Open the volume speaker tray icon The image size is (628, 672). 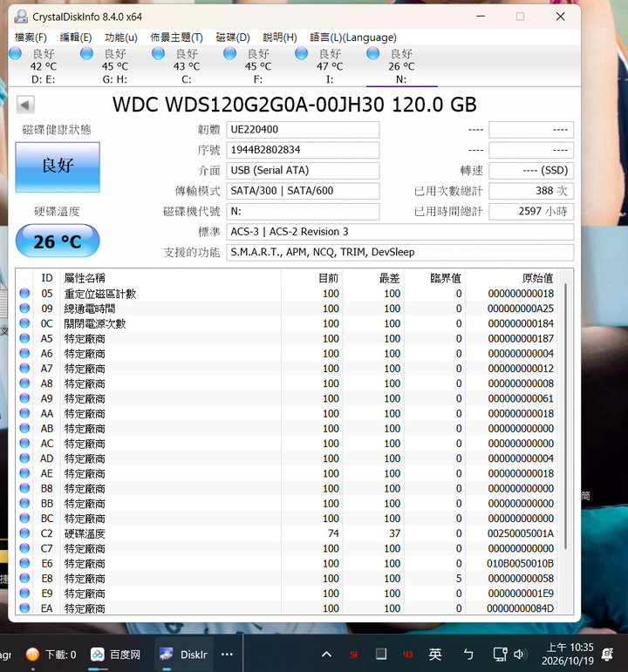coord(520,655)
